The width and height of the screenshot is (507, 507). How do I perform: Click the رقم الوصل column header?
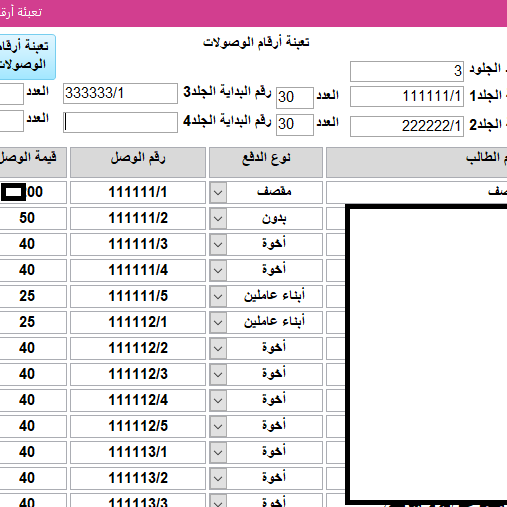[138, 162]
